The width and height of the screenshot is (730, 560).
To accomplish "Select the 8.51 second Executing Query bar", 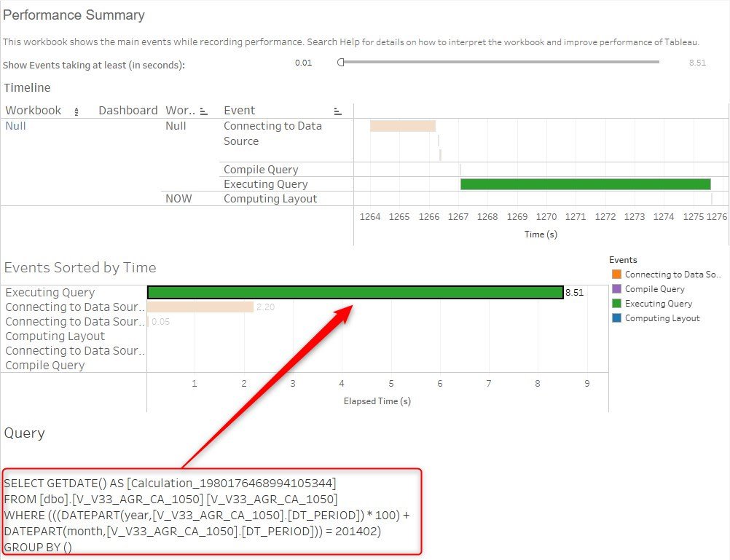I will coord(356,292).
